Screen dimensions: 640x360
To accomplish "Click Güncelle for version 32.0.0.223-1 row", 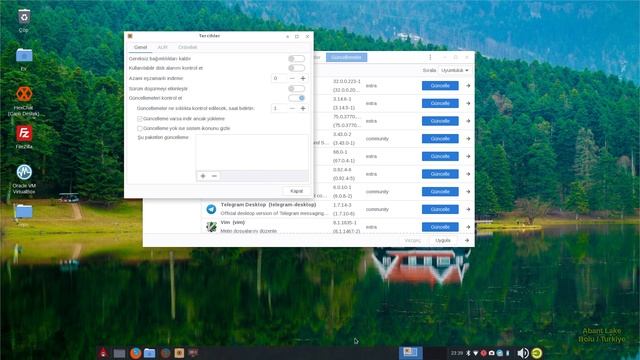I will pyautogui.click(x=440, y=86).
